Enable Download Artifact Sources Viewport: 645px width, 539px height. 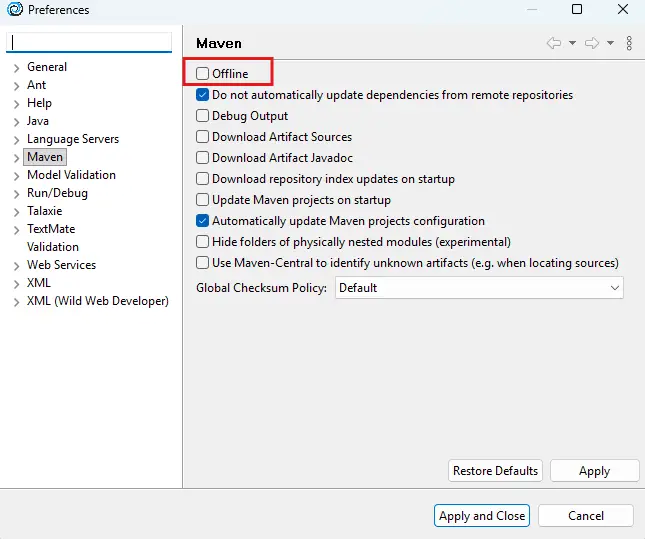pos(203,137)
